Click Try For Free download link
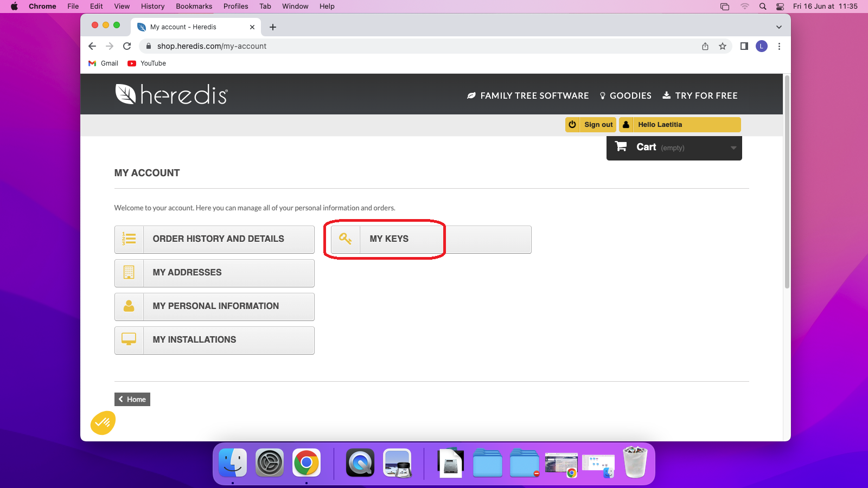The width and height of the screenshot is (868, 488). tap(700, 95)
